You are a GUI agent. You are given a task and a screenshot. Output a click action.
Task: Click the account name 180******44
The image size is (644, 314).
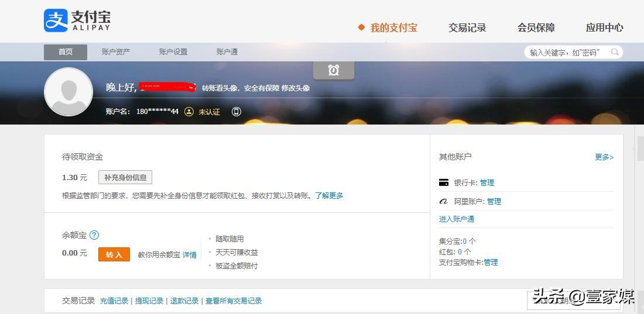click(157, 112)
